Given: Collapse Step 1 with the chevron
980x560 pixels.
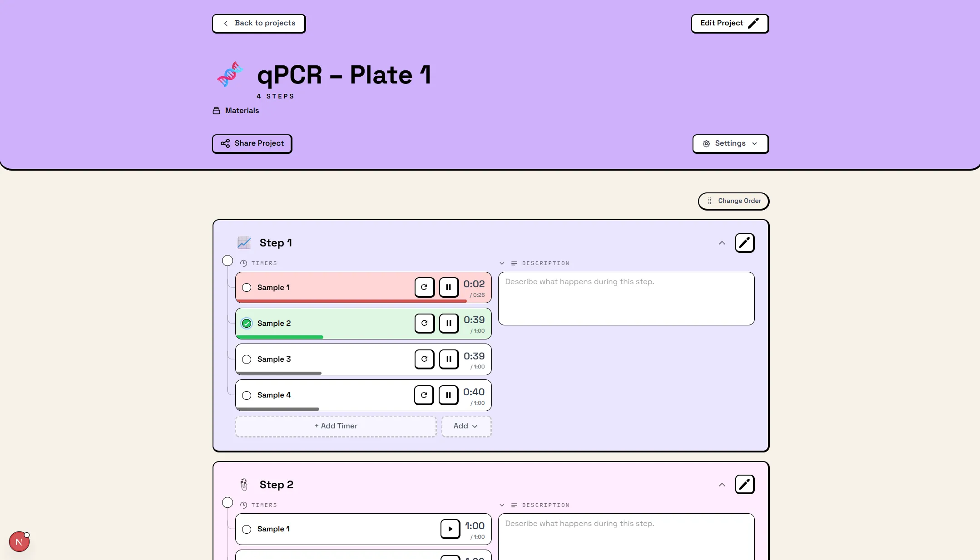Looking at the screenshot, I should point(722,243).
